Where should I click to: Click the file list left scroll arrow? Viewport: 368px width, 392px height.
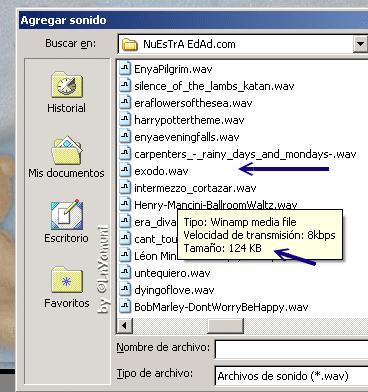pos(125,325)
